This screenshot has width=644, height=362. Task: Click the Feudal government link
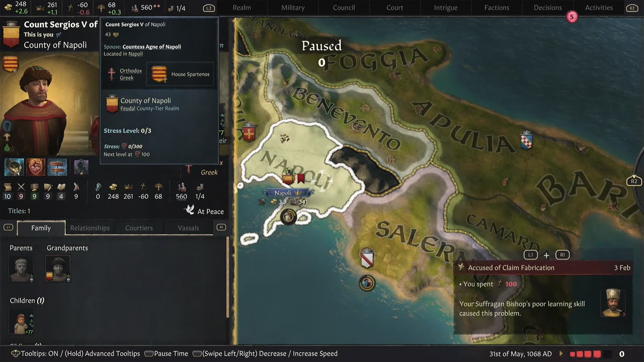(127, 109)
